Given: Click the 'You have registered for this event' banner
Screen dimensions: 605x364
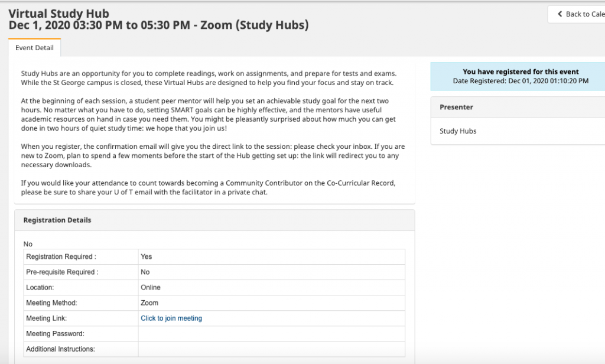Looking at the screenshot, I should (521, 71).
